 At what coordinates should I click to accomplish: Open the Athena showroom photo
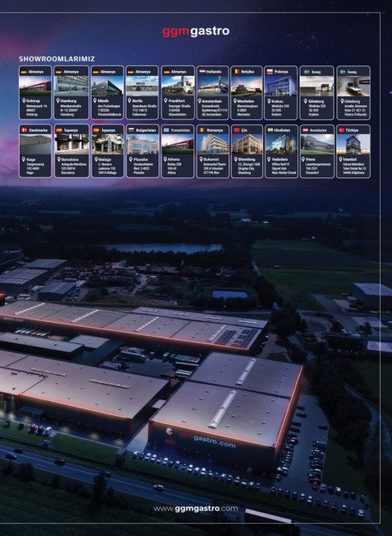[177, 145]
